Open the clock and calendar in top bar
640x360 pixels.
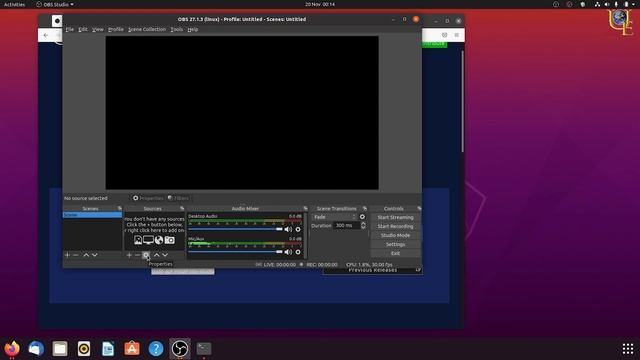320,4
